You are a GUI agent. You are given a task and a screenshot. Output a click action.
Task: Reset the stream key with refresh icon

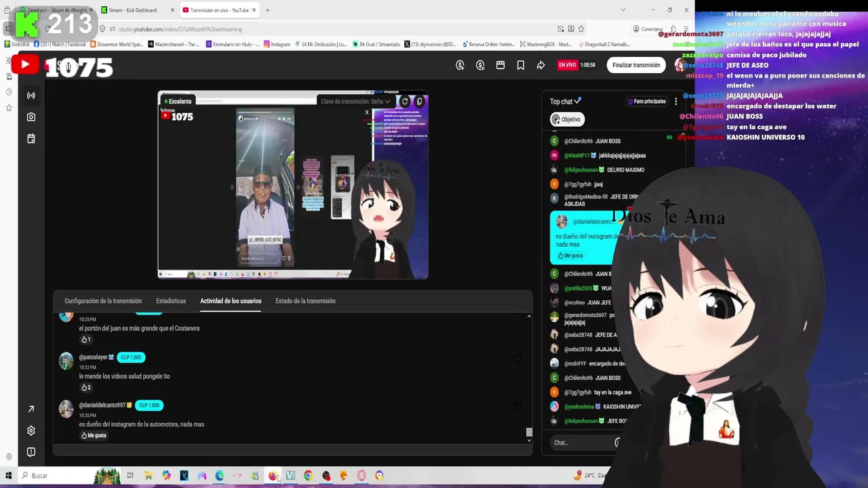click(405, 101)
